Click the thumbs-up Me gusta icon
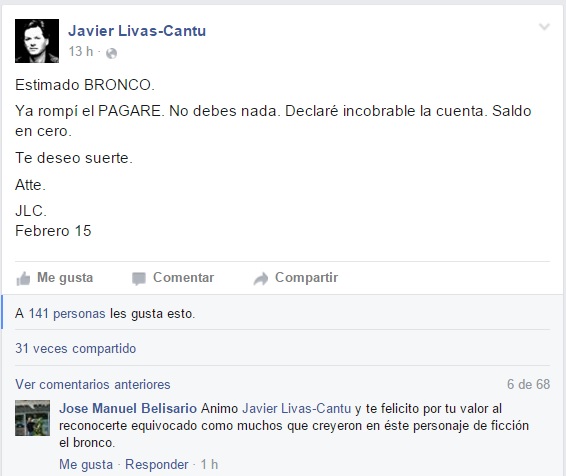 [x=23, y=279]
